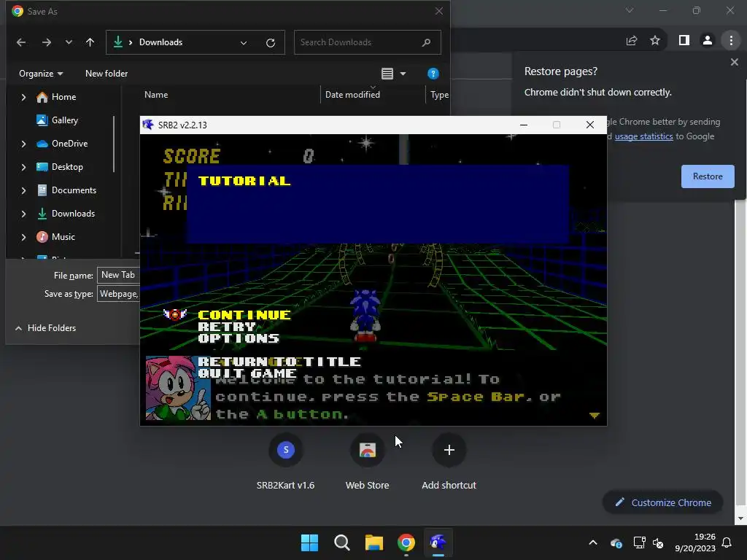Open the Organize menu
This screenshot has height=560, width=747.
(x=41, y=74)
